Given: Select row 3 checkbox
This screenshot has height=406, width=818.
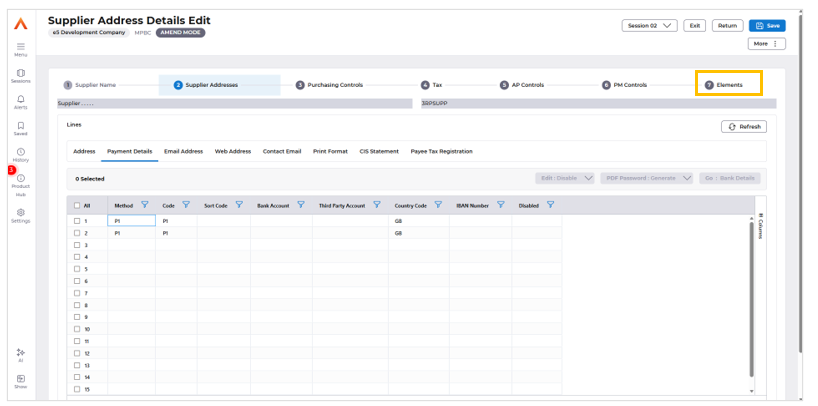Looking at the screenshot, I should pyautogui.click(x=77, y=245).
